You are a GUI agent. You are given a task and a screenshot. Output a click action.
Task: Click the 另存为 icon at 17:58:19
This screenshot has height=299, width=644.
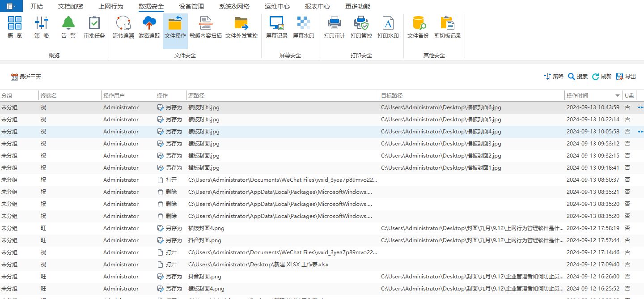161,228
